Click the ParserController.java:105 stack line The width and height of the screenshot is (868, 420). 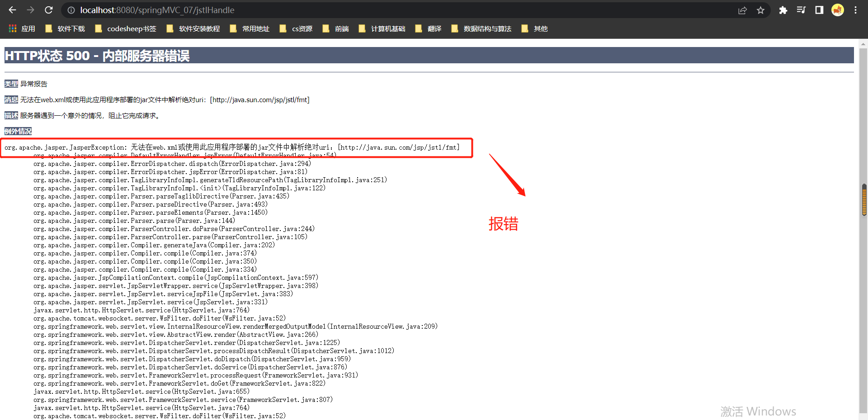point(170,237)
